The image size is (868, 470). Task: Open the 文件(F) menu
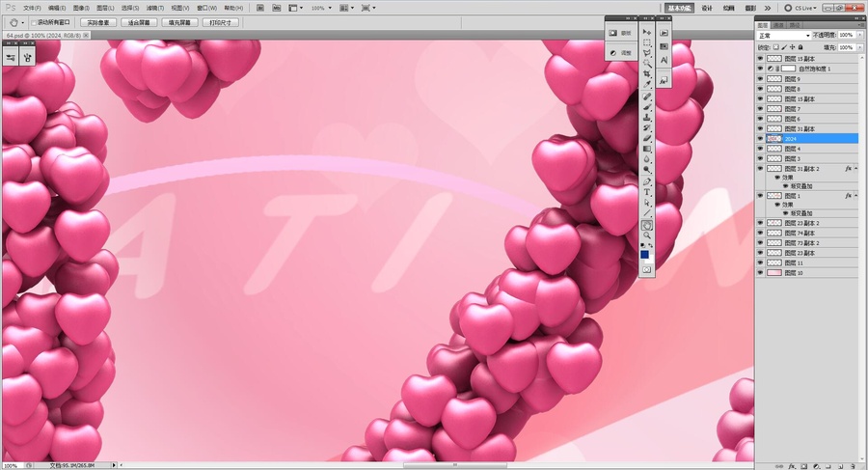pos(32,9)
